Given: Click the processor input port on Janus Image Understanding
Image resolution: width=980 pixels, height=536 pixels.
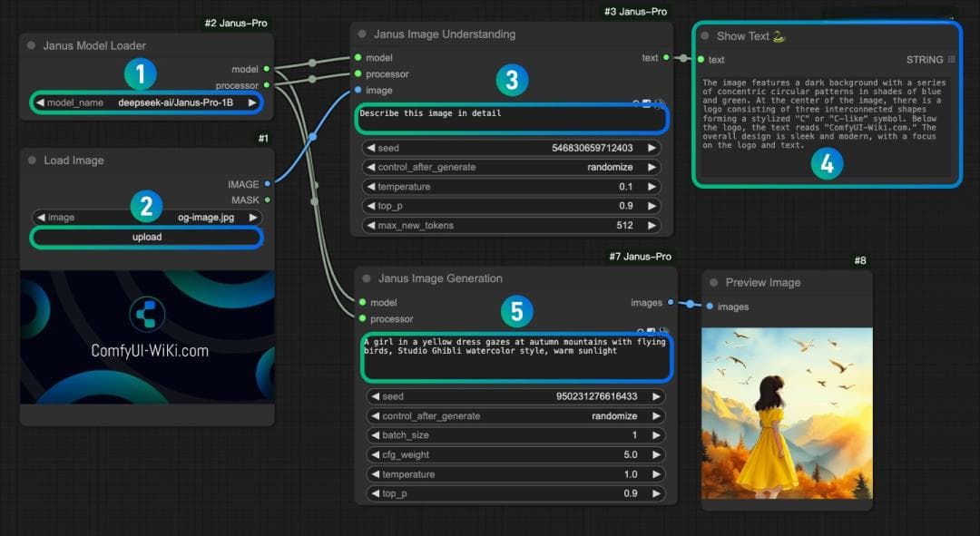Looking at the screenshot, I should [358, 73].
